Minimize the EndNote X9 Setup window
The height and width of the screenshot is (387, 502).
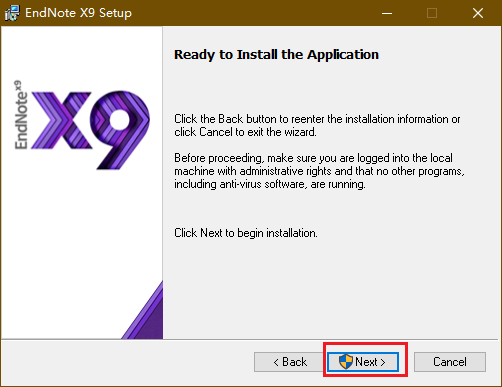(387, 13)
